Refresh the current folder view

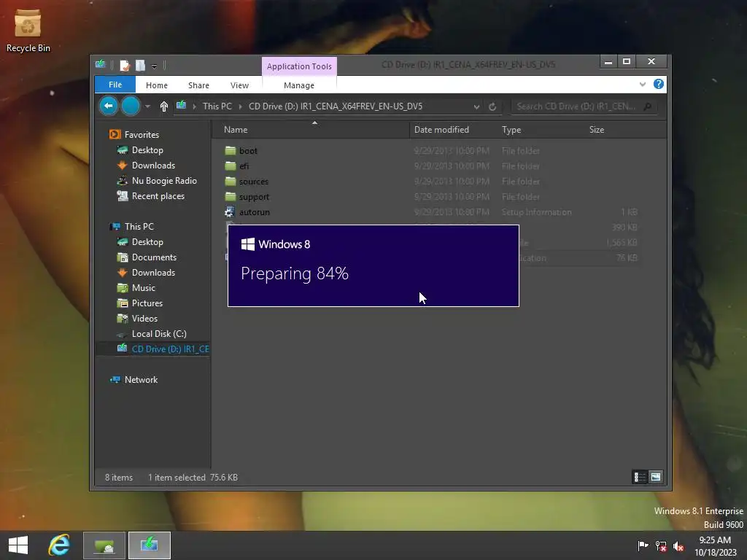[492, 106]
